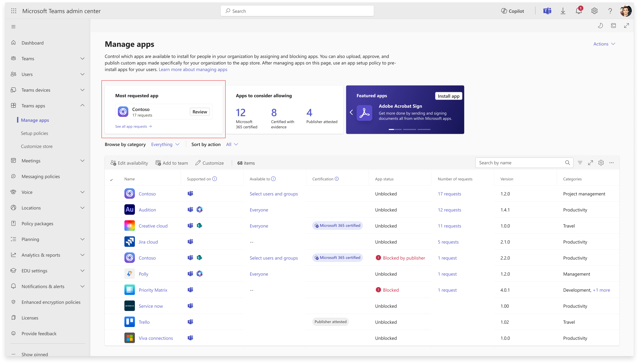This screenshot has height=364, width=639.
Task: Open settings gear in top header
Action: [594, 11]
